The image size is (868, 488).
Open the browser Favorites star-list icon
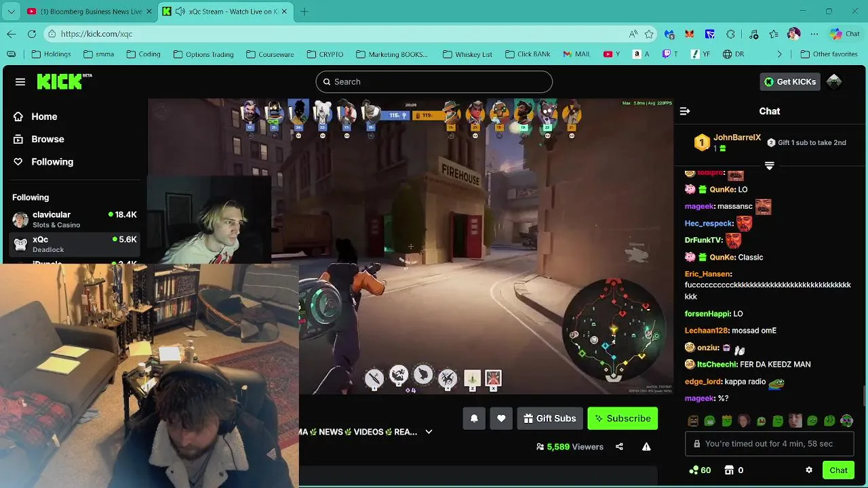click(774, 34)
